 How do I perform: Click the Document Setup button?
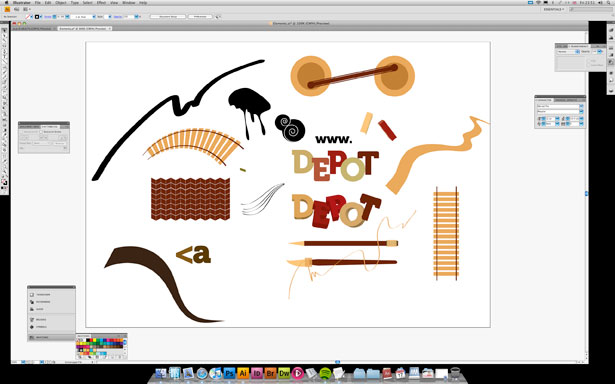click(167, 17)
